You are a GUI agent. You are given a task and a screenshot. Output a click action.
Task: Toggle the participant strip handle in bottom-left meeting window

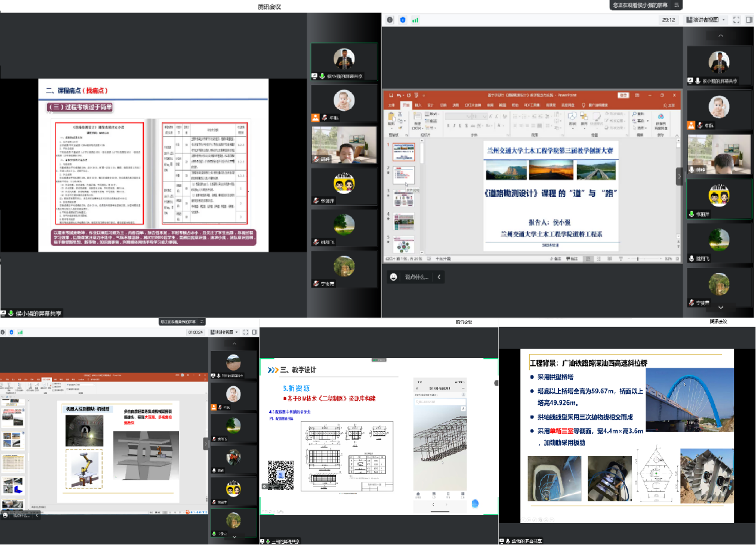(206, 444)
